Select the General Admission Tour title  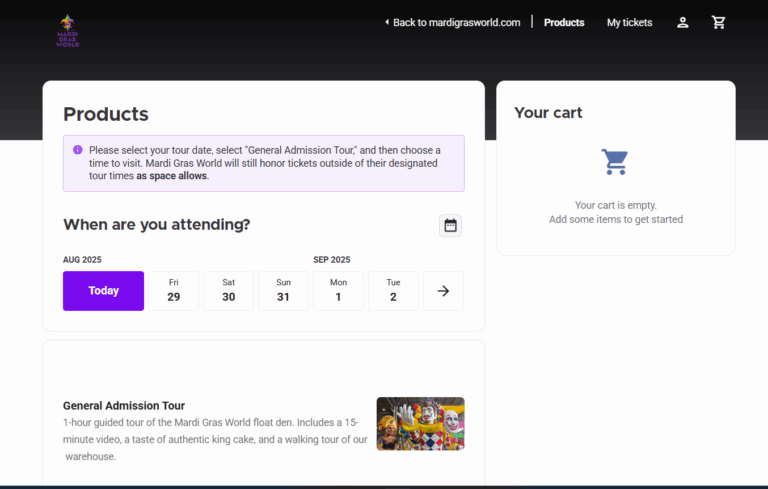coord(124,406)
